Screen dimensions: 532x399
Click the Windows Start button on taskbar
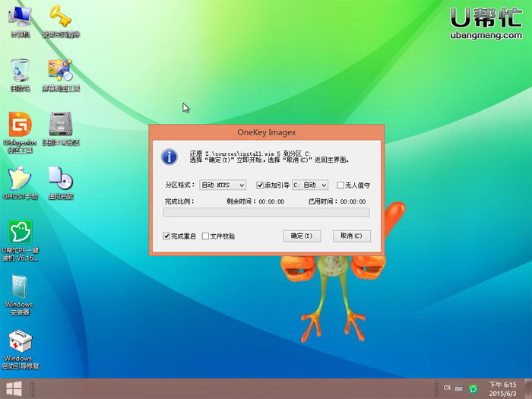point(13,390)
